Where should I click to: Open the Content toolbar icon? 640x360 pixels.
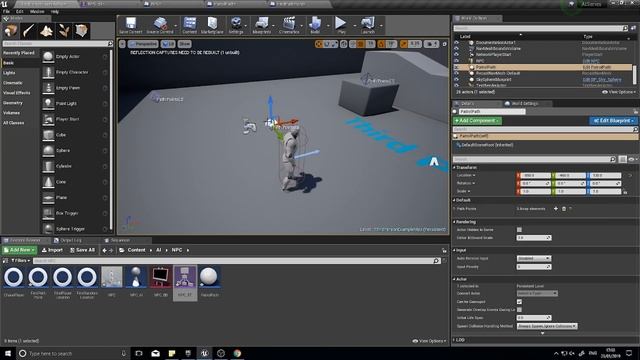click(x=189, y=25)
